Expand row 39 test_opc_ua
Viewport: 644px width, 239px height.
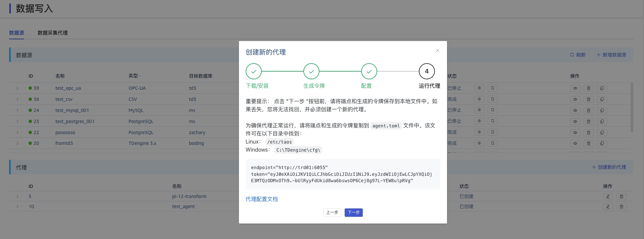17,88
